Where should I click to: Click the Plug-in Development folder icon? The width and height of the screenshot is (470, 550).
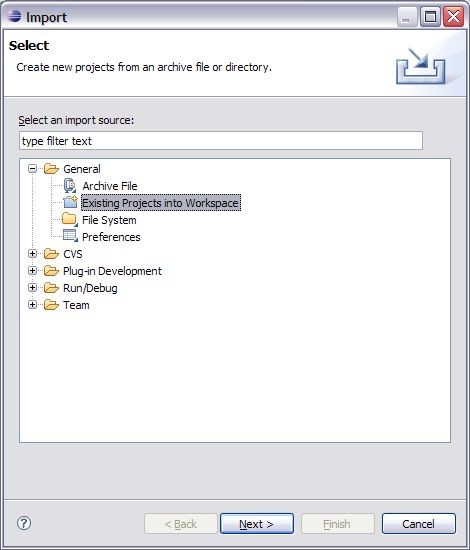pyautogui.click(x=51, y=271)
